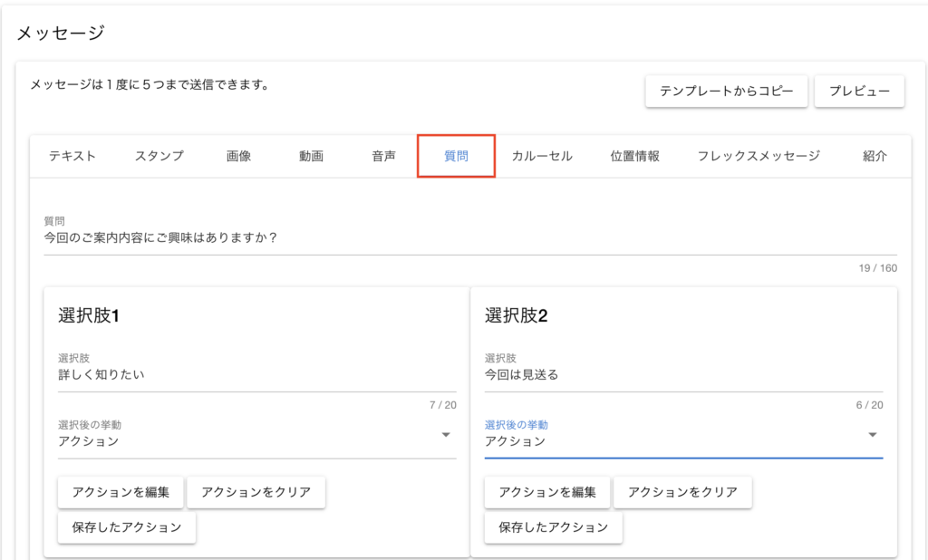928x560 pixels.
Task: Click the 詳しく知りたい choice text field
Action: (256, 375)
